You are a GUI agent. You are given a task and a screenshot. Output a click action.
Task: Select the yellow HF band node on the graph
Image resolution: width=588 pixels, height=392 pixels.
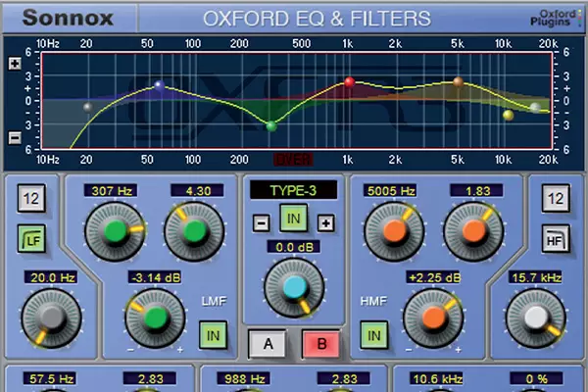[x=508, y=115]
